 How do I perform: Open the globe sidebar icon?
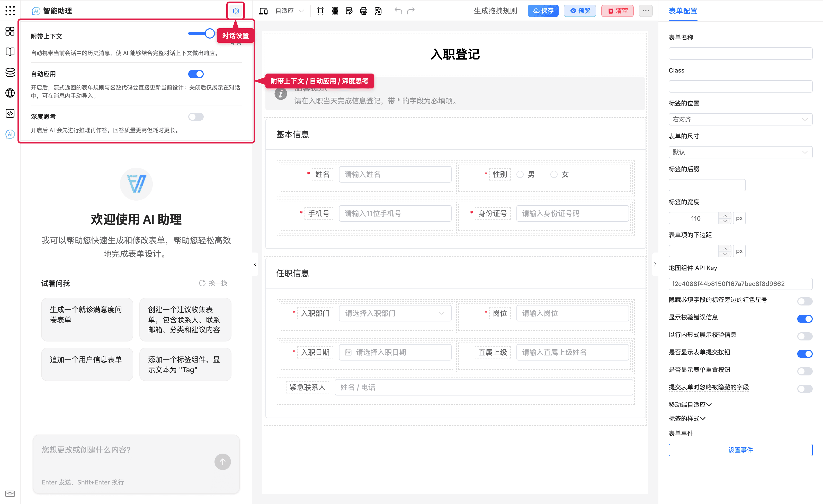[10, 93]
